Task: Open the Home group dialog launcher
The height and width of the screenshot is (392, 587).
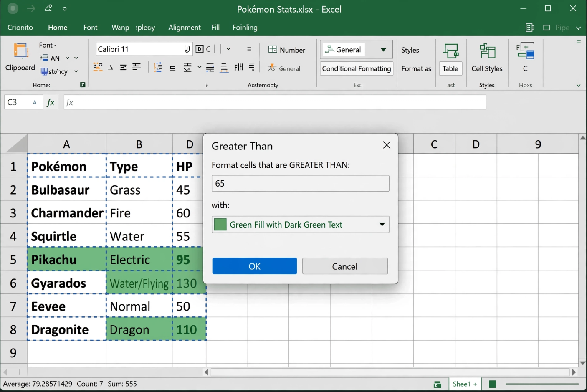Action: click(83, 85)
